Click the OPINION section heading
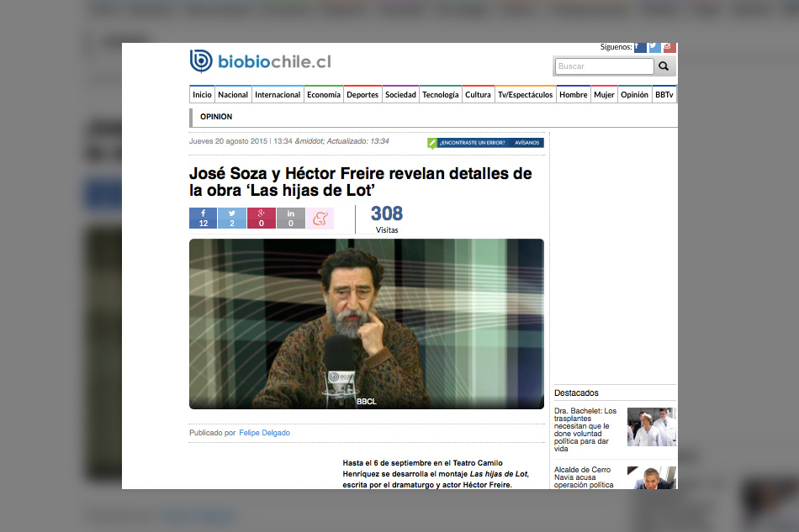The height and width of the screenshot is (532, 799). click(216, 117)
